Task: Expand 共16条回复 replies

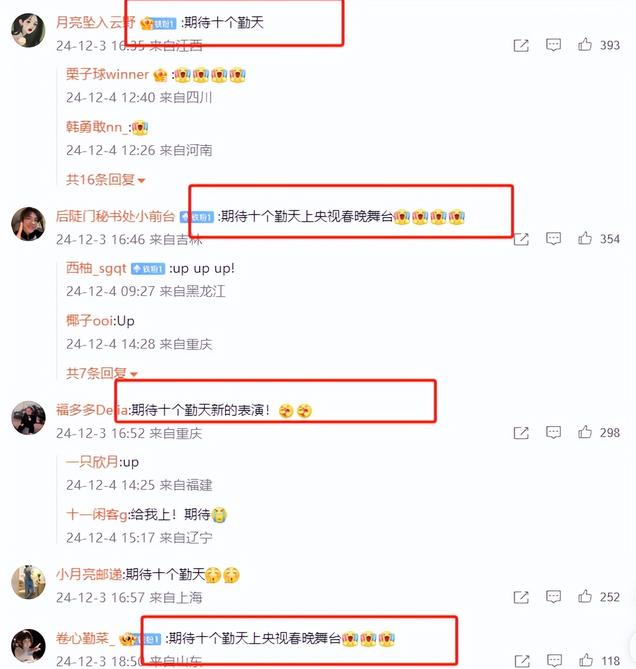Action: pyautogui.click(x=105, y=180)
